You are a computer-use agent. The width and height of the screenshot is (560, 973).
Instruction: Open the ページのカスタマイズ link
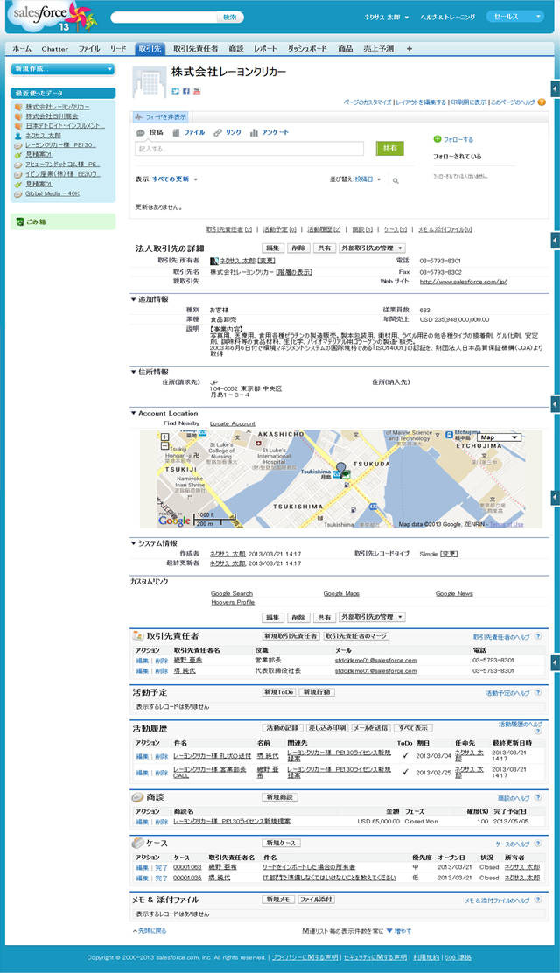(x=367, y=102)
